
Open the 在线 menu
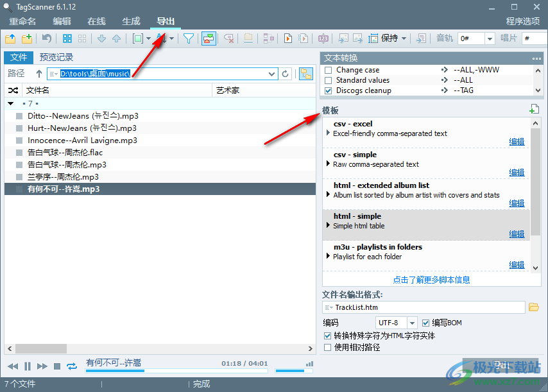[x=96, y=21]
